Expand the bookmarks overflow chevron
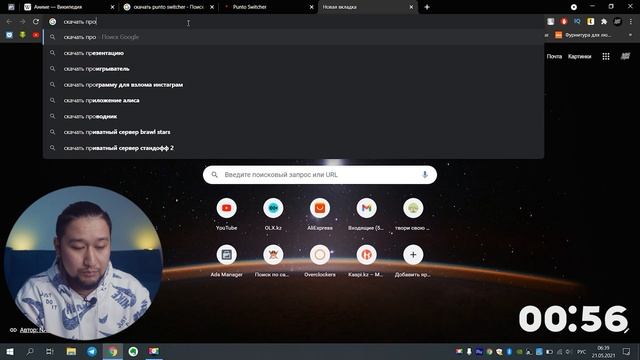 631,35
